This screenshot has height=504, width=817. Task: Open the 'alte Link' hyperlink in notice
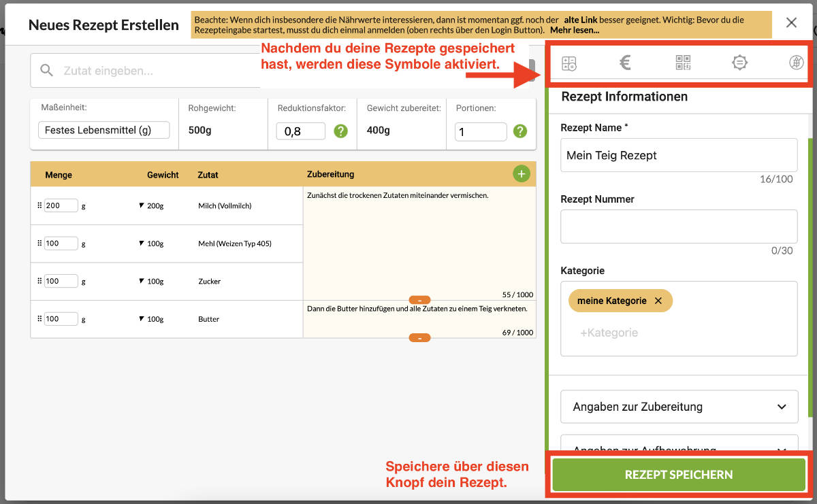[580, 20]
